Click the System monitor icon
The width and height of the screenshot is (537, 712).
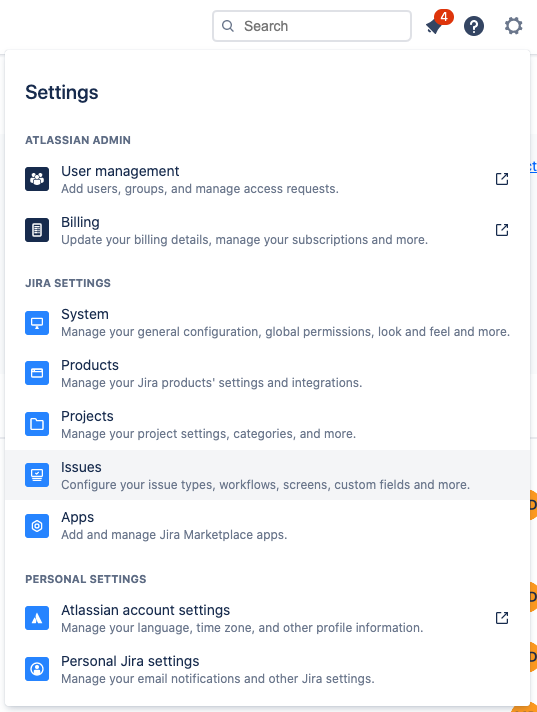click(37, 322)
